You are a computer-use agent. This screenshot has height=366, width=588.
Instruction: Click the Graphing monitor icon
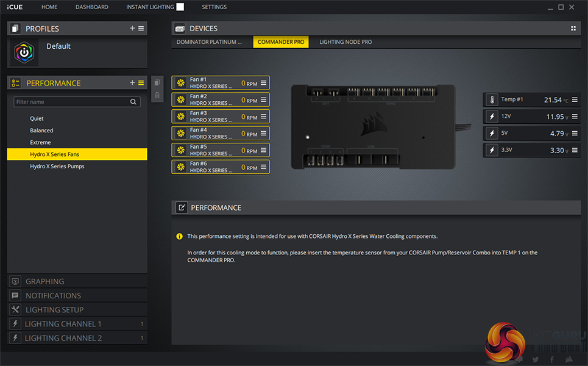point(15,281)
